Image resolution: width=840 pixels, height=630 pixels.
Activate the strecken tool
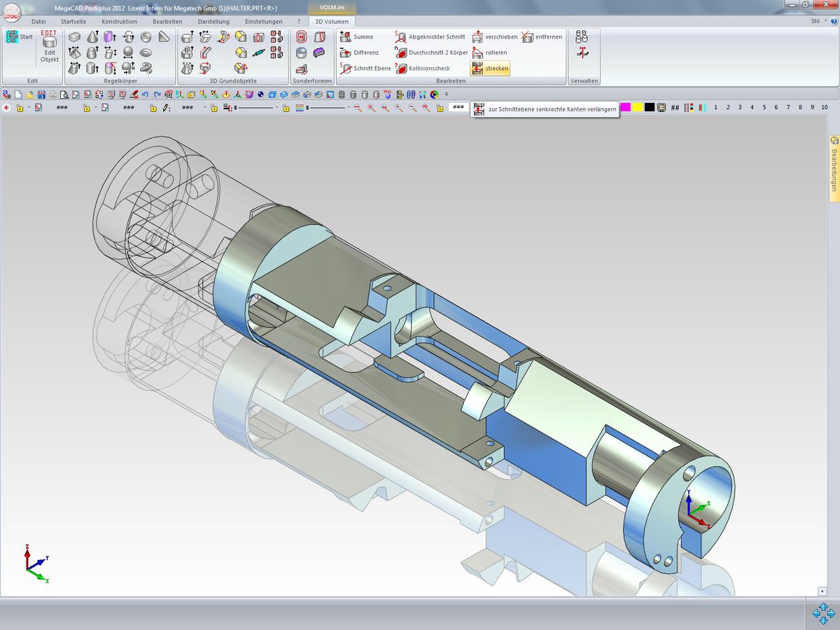coord(489,69)
